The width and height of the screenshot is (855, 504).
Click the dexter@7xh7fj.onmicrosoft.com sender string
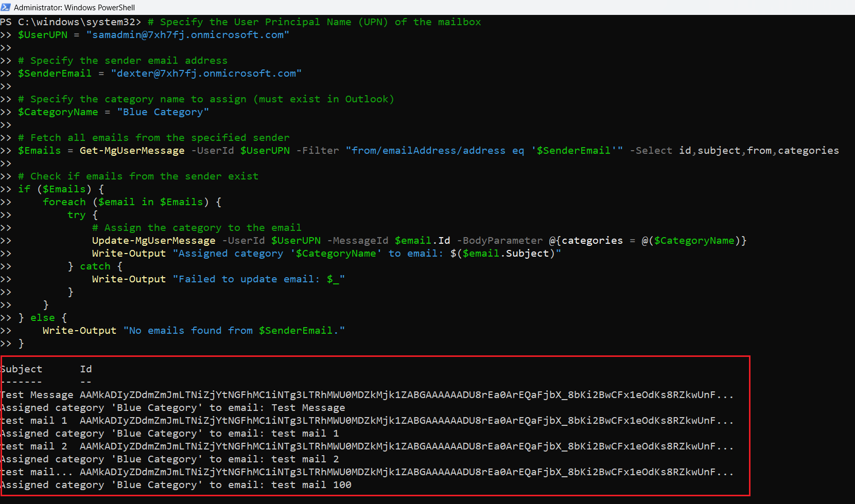click(x=206, y=74)
